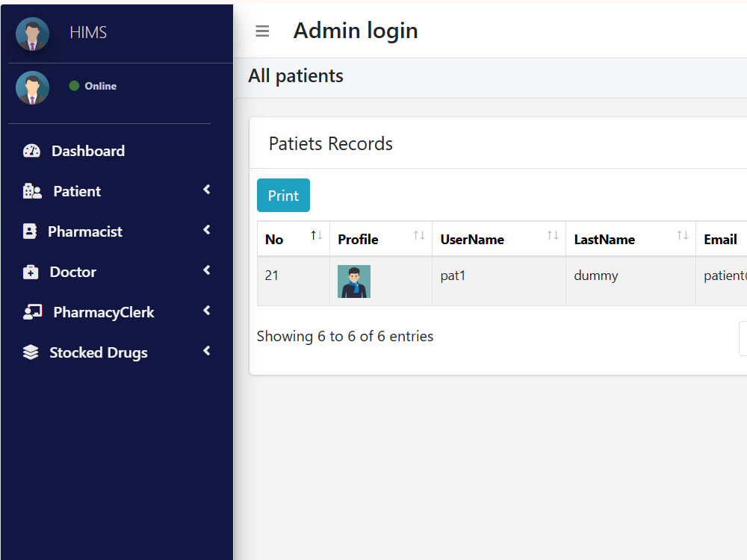This screenshot has width=747, height=560.
Task: Expand the Stocked Drugs submenu chevron
Action: point(207,351)
